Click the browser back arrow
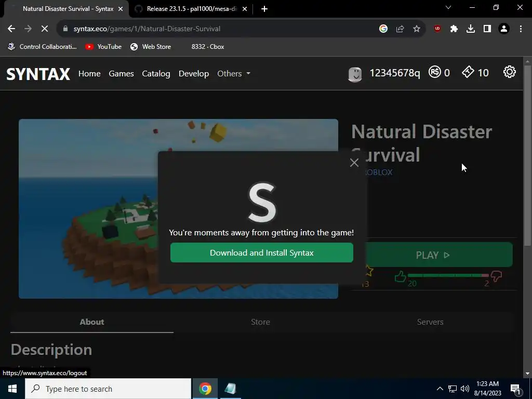Image resolution: width=532 pixels, height=399 pixels. click(x=11, y=29)
